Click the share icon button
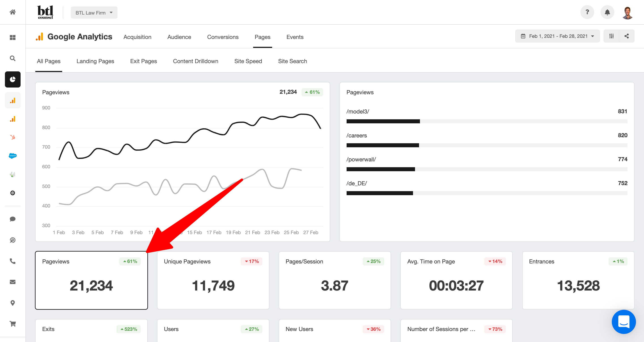 [627, 36]
